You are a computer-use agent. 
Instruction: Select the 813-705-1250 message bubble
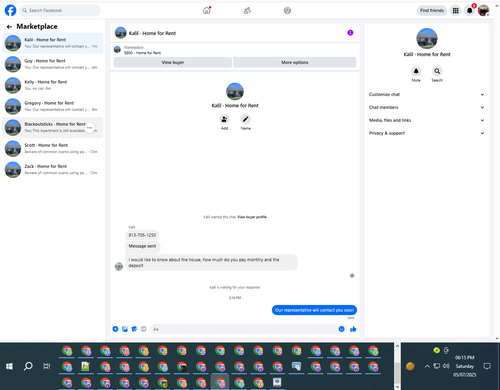click(142, 235)
